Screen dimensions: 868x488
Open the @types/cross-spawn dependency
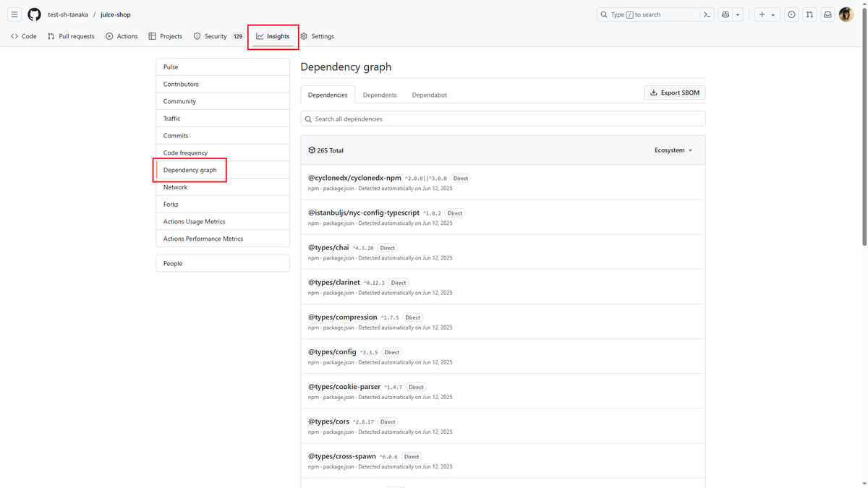pos(342,456)
